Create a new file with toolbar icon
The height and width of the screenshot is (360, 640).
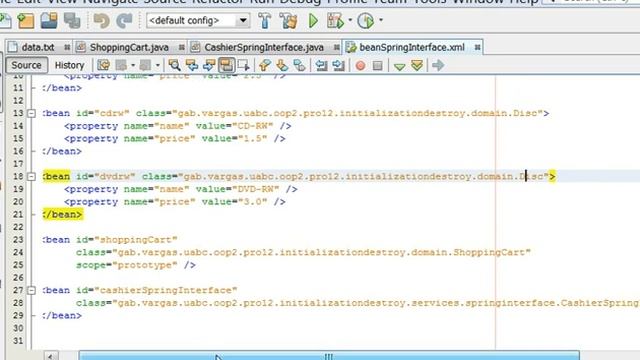click(5, 20)
